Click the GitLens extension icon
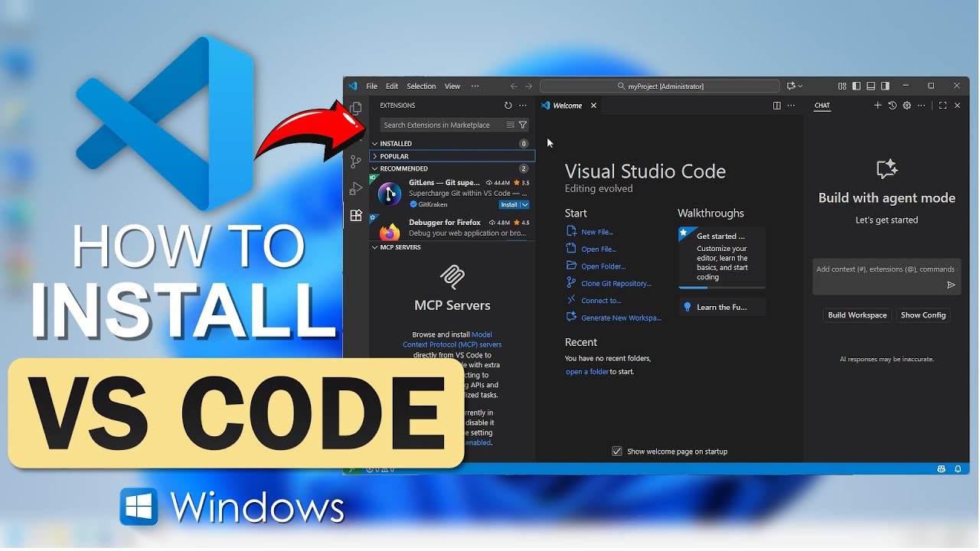Viewport: 980px width, 551px height. click(x=390, y=194)
